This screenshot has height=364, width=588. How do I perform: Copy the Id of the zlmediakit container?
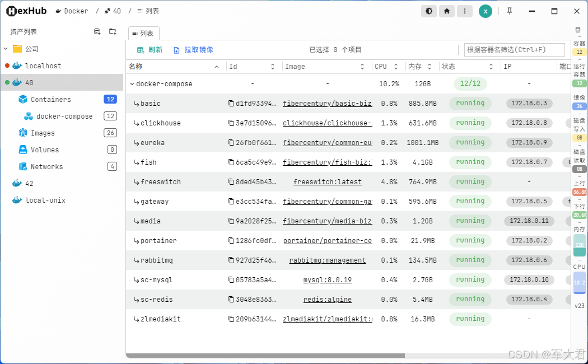(231, 319)
